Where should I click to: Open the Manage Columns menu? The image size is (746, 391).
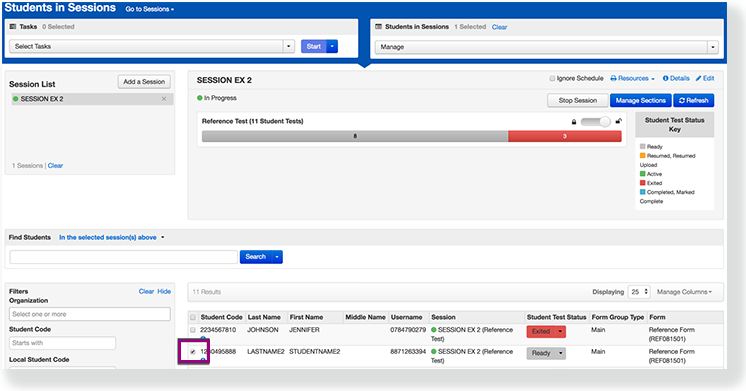tap(684, 292)
